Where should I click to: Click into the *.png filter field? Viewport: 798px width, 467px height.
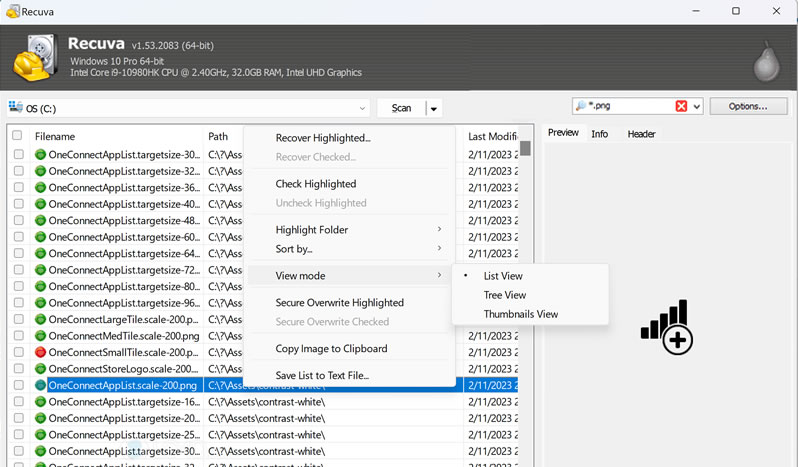pyautogui.click(x=630, y=106)
